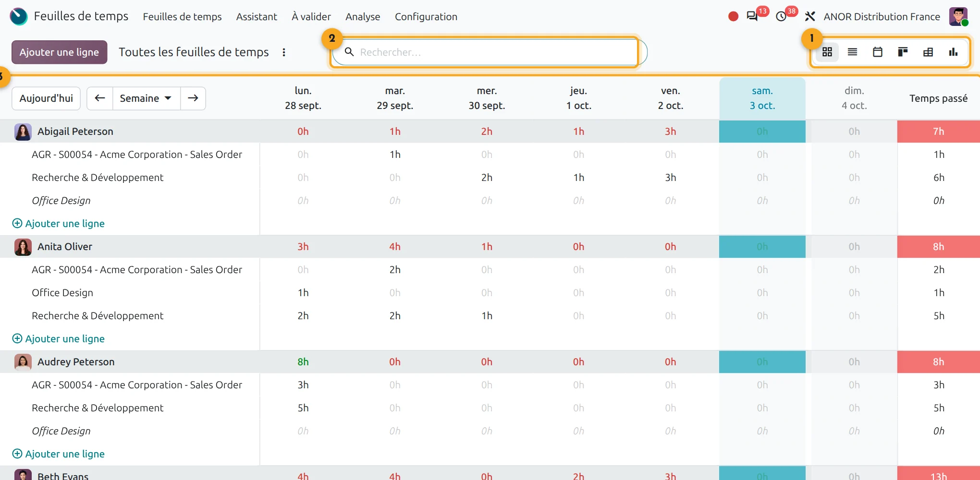This screenshot has height=480, width=980.
Task: Open the À valider menu
Action: [x=311, y=16]
